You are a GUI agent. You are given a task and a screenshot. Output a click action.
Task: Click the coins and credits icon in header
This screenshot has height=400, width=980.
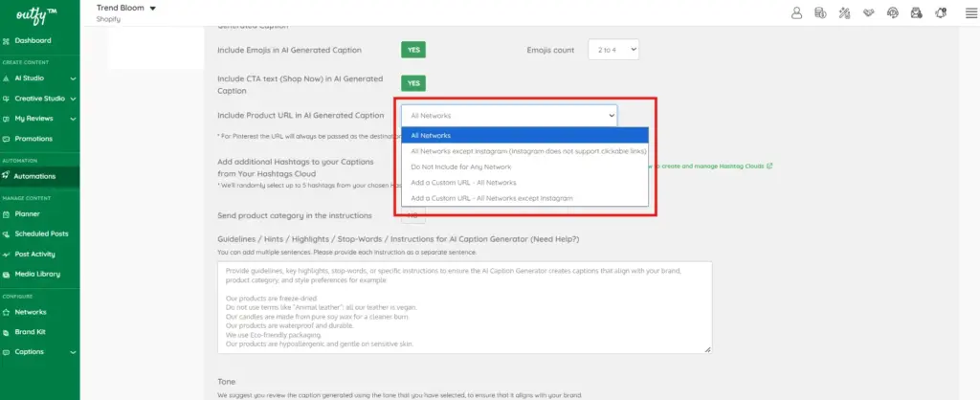click(820, 12)
